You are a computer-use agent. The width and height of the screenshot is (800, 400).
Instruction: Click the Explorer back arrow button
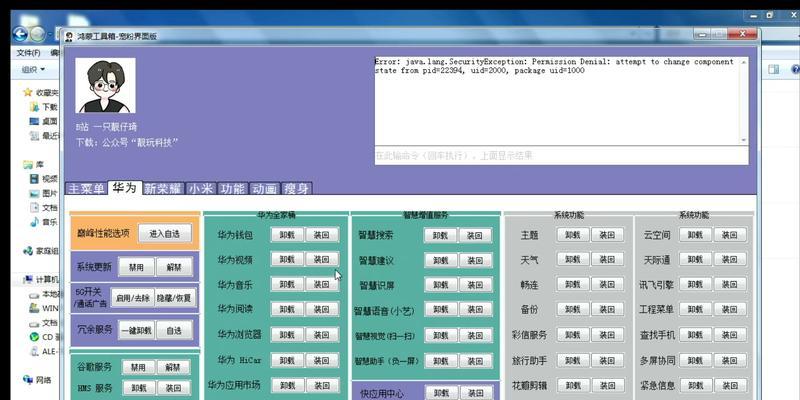20,34
